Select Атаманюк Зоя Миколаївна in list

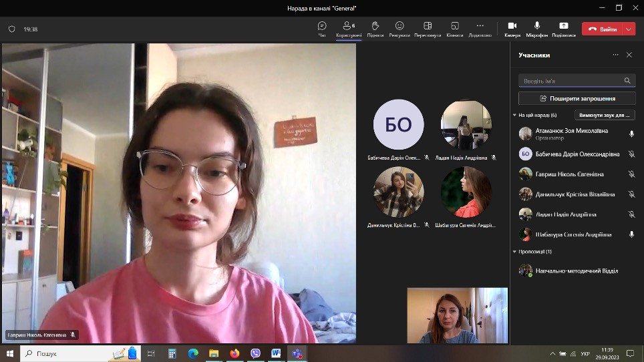577,134
